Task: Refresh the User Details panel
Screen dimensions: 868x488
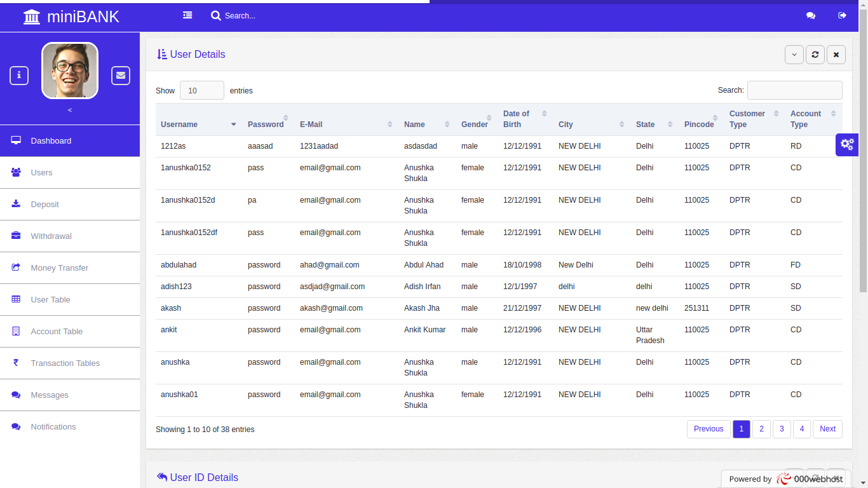Action: coord(815,55)
